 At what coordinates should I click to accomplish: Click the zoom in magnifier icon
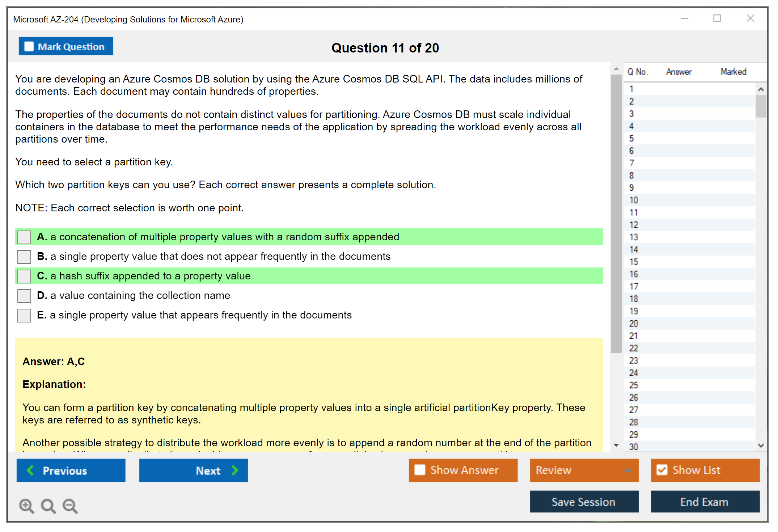click(26, 506)
